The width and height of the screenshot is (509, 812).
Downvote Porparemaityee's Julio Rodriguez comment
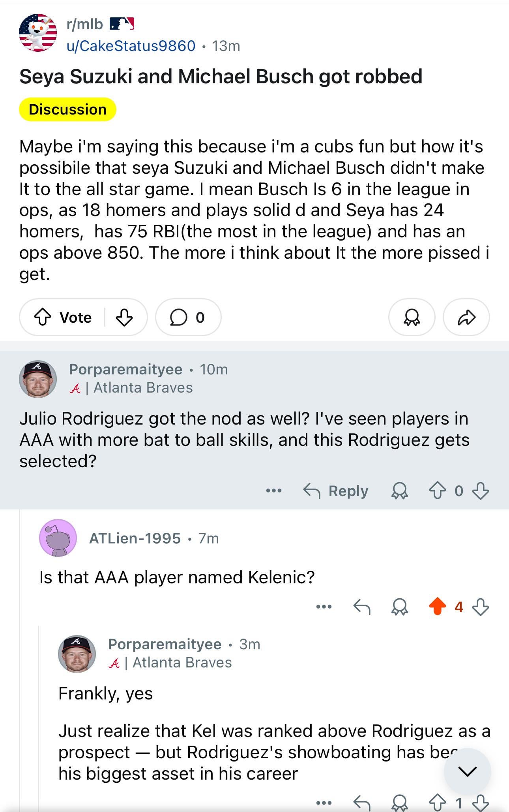[480, 491]
